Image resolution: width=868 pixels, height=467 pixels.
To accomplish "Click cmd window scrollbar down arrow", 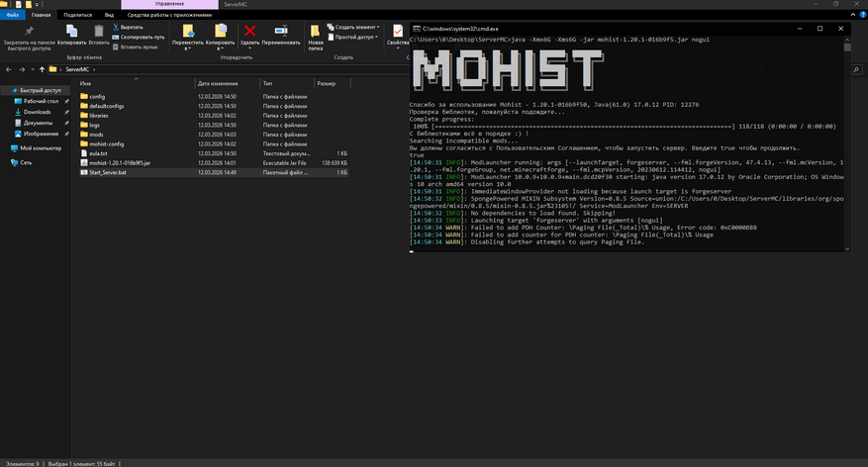I will click(x=847, y=249).
